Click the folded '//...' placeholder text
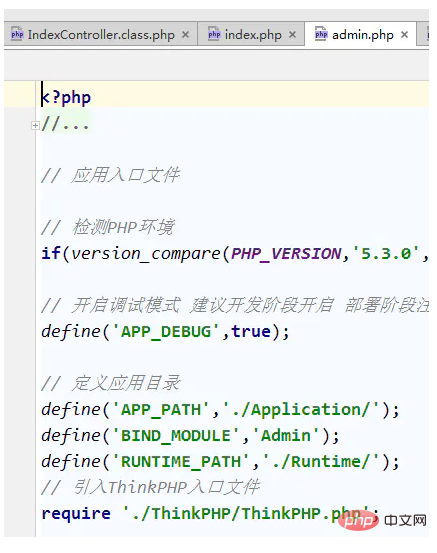 [x=66, y=124]
